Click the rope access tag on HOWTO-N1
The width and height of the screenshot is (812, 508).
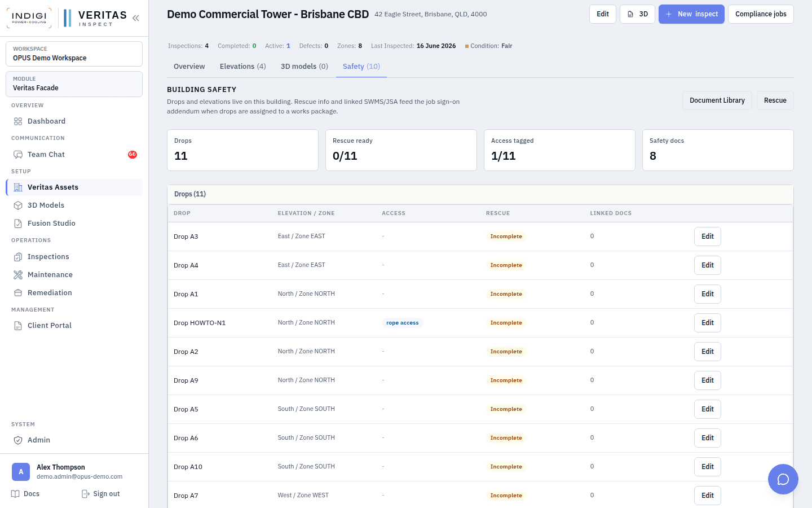[403, 323]
